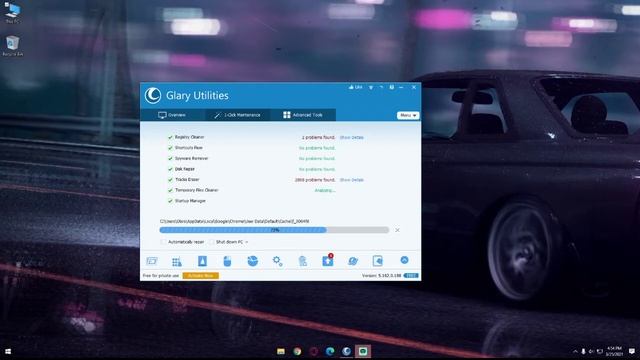Click the taskbar clock and date
Image resolution: width=640 pixels, height=360 pixels.
pyautogui.click(x=614, y=351)
